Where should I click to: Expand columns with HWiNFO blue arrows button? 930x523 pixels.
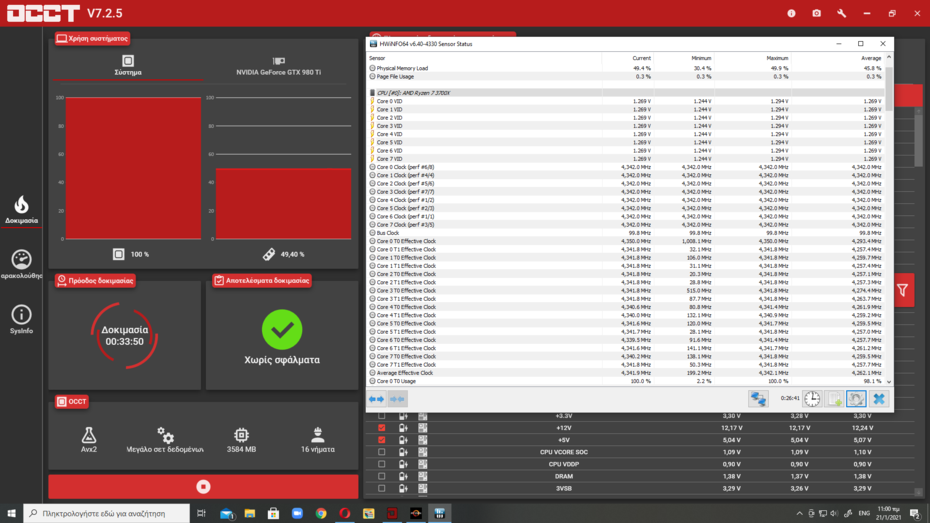pos(376,399)
